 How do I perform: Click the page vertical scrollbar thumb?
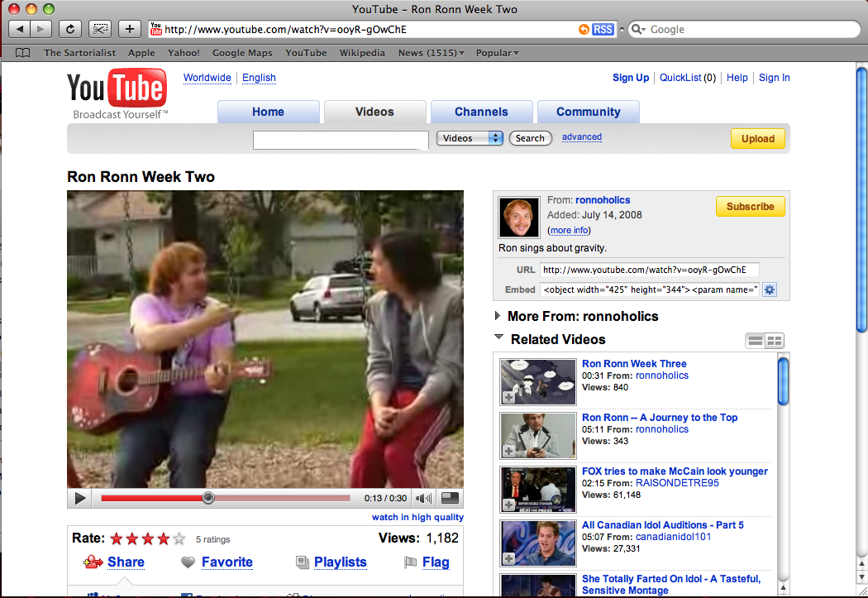coord(862,200)
